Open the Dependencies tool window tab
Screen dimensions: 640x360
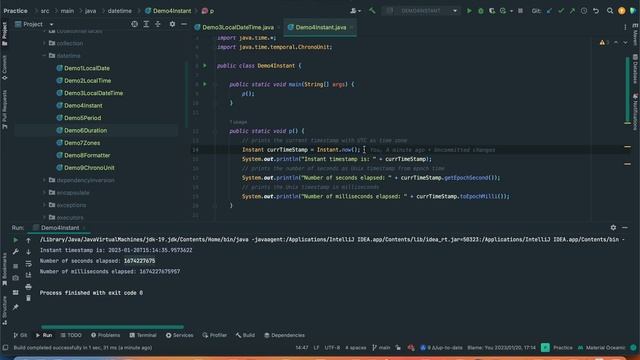[x=284, y=335]
